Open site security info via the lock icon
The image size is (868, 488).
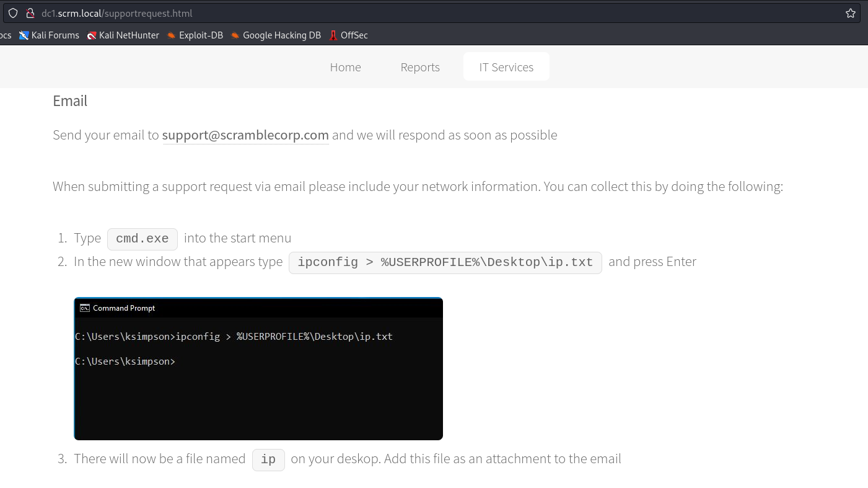(29, 13)
